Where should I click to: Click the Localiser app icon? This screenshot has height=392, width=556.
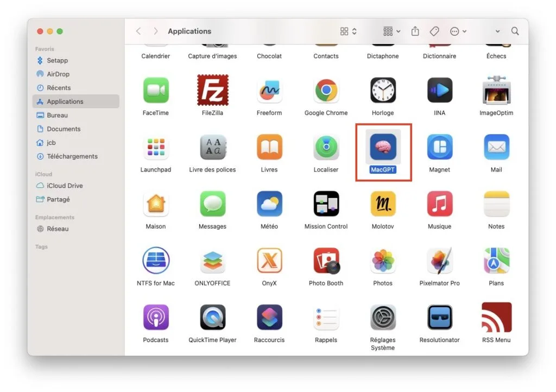pos(326,147)
